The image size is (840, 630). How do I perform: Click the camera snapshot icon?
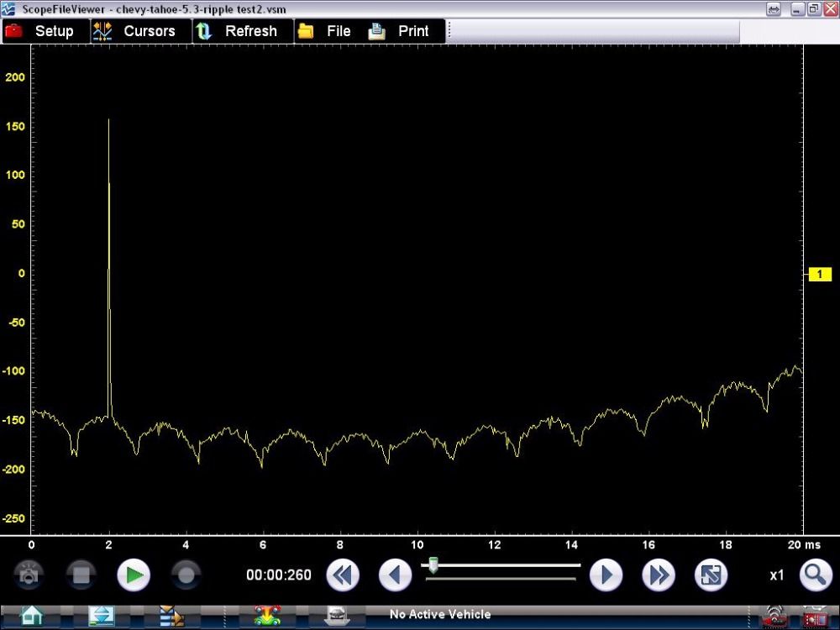(29, 575)
